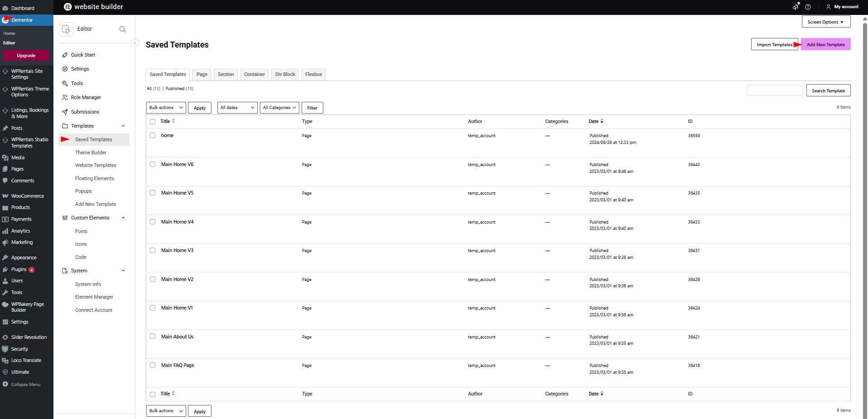Switch to the Flexbox tab
868x419 pixels.
(313, 75)
